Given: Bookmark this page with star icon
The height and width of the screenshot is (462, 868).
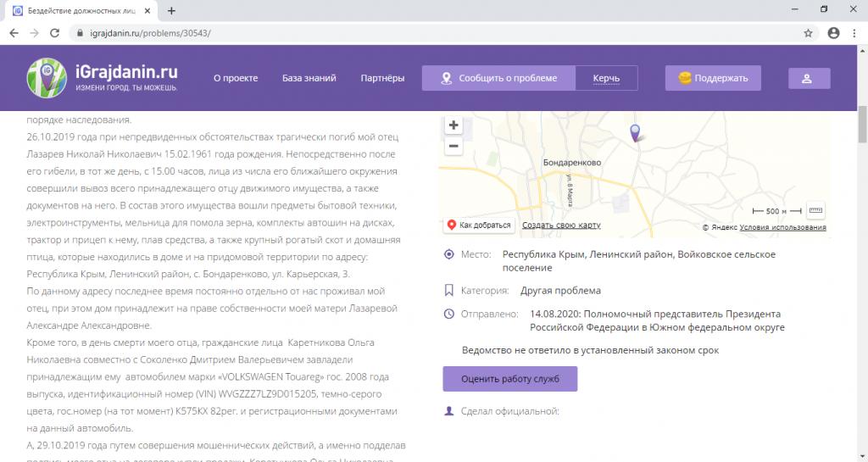Looking at the screenshot, I should [808, 33].
